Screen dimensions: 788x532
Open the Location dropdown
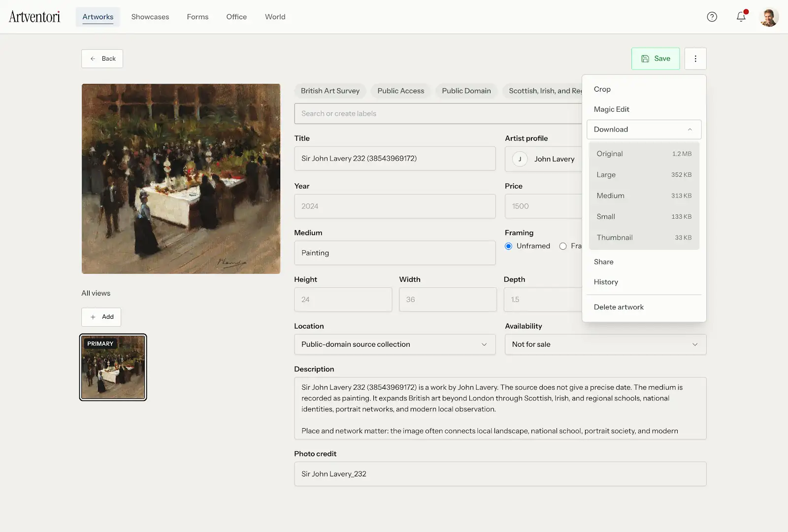pyautogui.click(x=395, y=344)
